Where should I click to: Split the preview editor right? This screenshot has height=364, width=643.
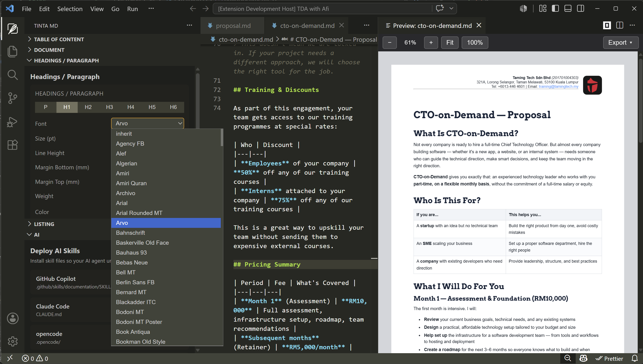point(619,25)
